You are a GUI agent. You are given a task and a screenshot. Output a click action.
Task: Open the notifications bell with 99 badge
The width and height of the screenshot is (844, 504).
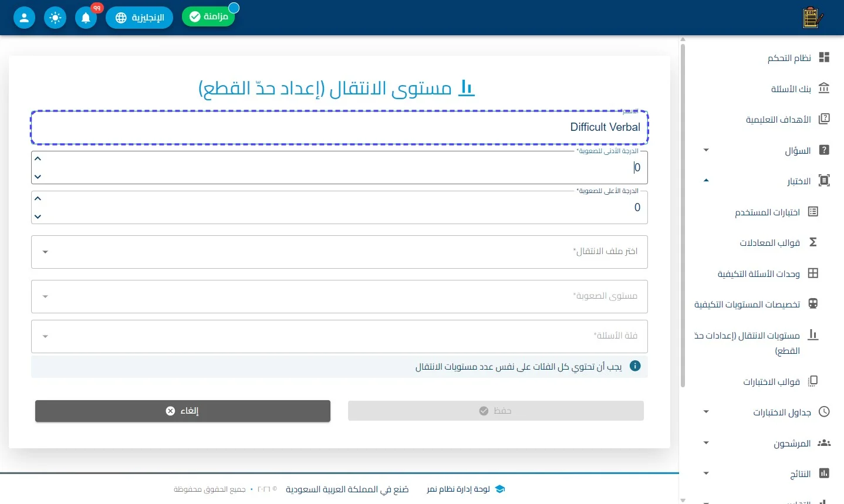(86, 18)
